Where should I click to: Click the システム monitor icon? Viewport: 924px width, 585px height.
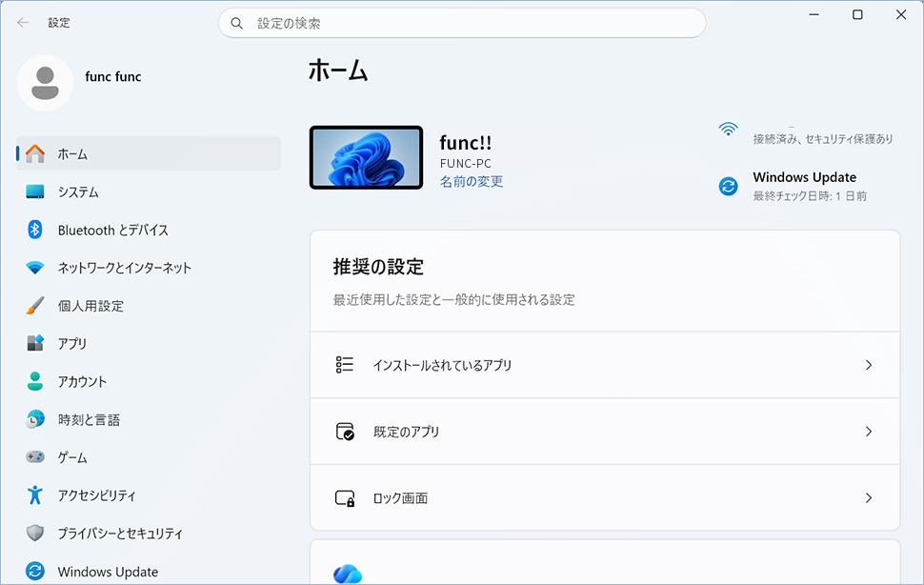coord(35,192)
